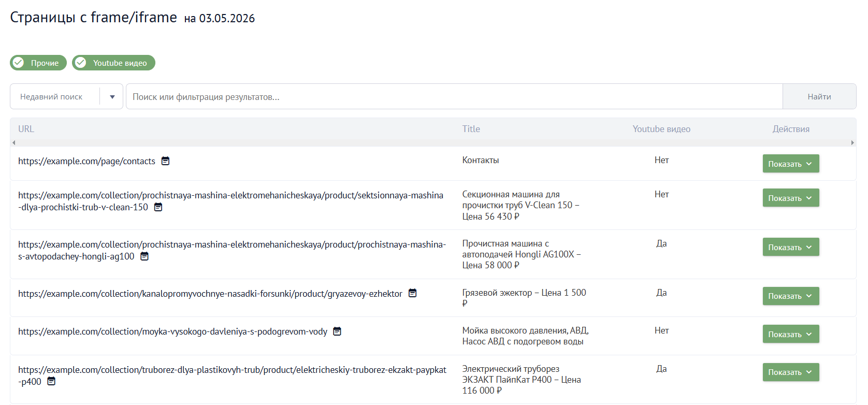Expand Показать for the Контакты row

[790, 164]
